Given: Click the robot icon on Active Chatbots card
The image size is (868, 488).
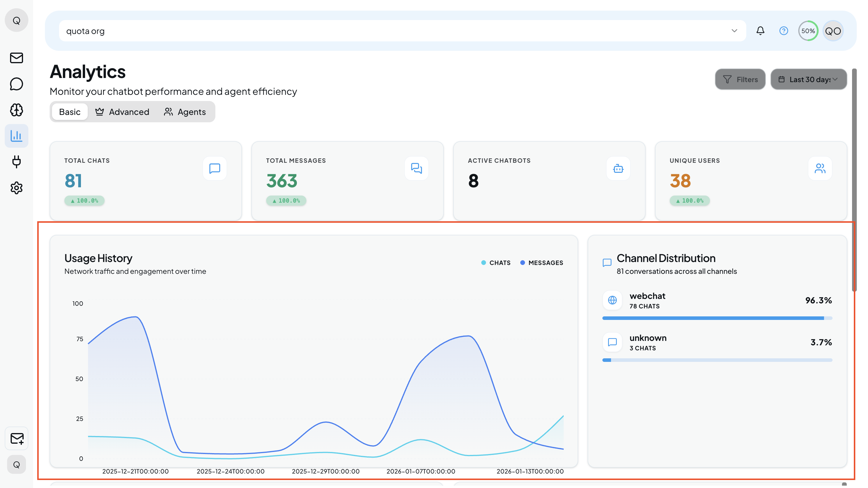Looking at the screenshot, I should 618,168.
